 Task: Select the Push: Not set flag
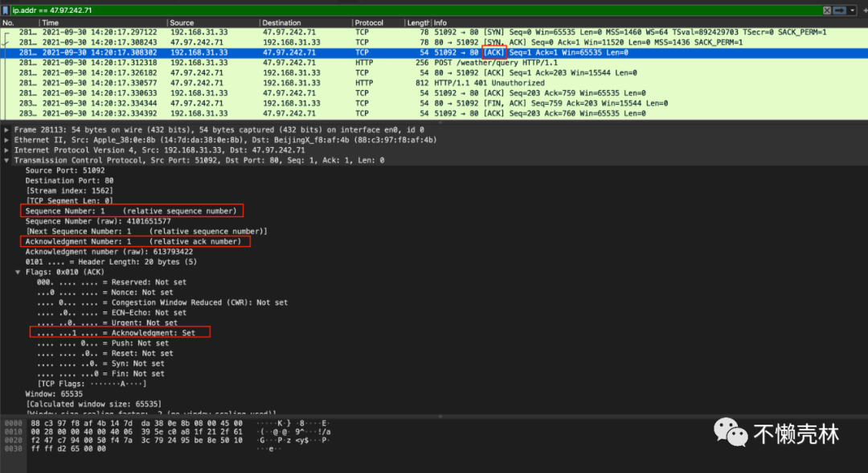102,343
